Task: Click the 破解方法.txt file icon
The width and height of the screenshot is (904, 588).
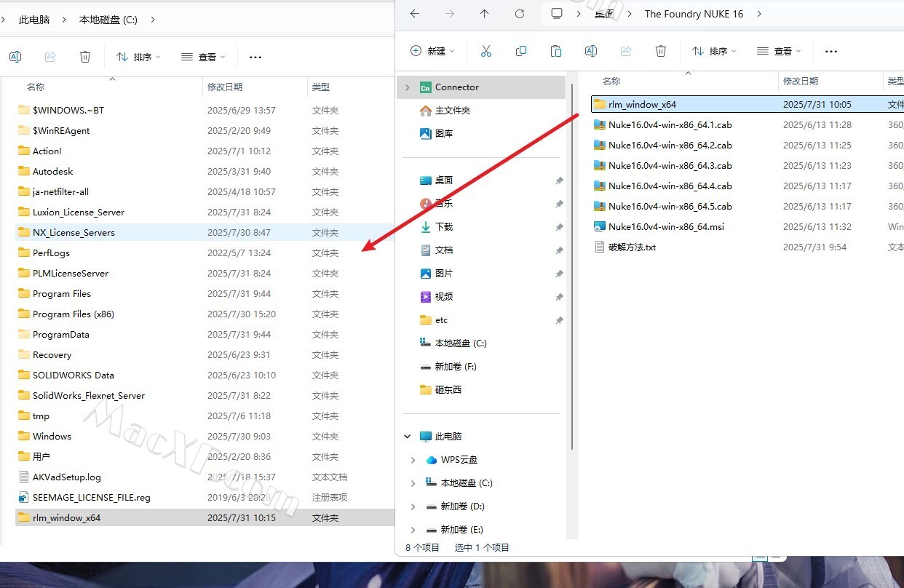Action: (600, 247)
